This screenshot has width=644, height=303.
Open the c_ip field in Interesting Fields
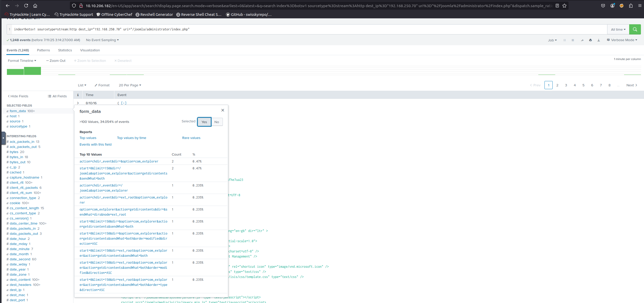tap(13, 167)
